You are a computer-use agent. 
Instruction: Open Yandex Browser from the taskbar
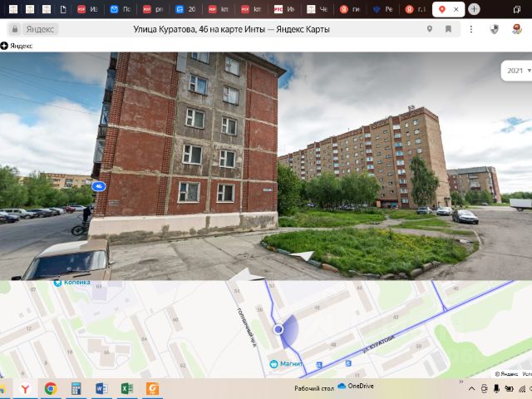tap(25, 389)
